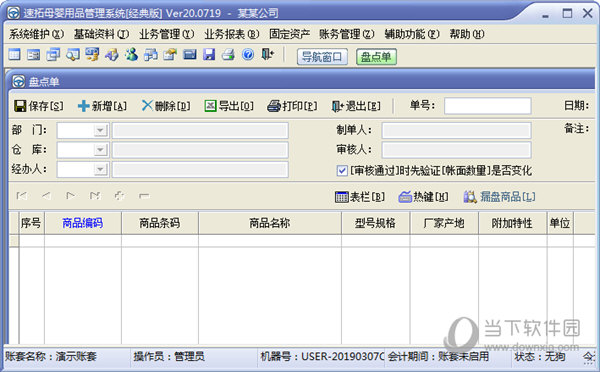This screenshot has width=600, height=372.
Task: Toggle 审核通过时先验证帐面数量 checkbox
Action: (342, 171)
